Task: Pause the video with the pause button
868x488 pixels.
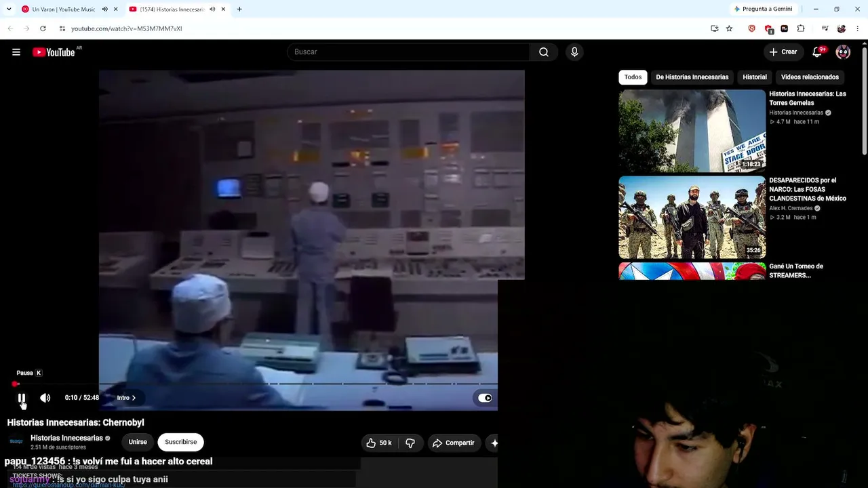Action: click(22, 398)
